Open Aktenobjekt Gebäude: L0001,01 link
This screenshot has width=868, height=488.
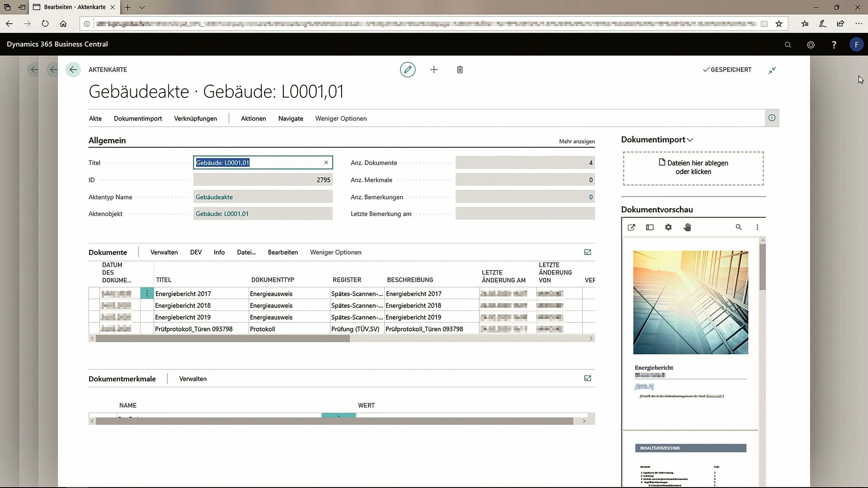222,214
